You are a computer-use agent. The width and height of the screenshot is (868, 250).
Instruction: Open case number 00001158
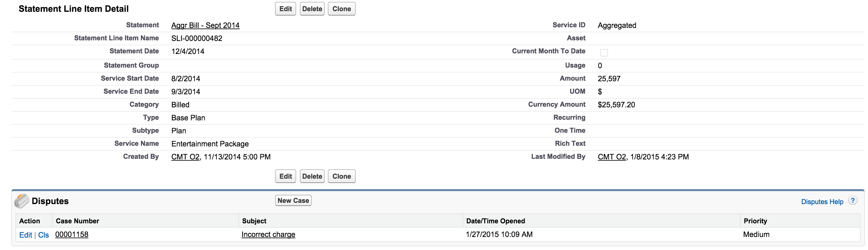tap(72, 234)
